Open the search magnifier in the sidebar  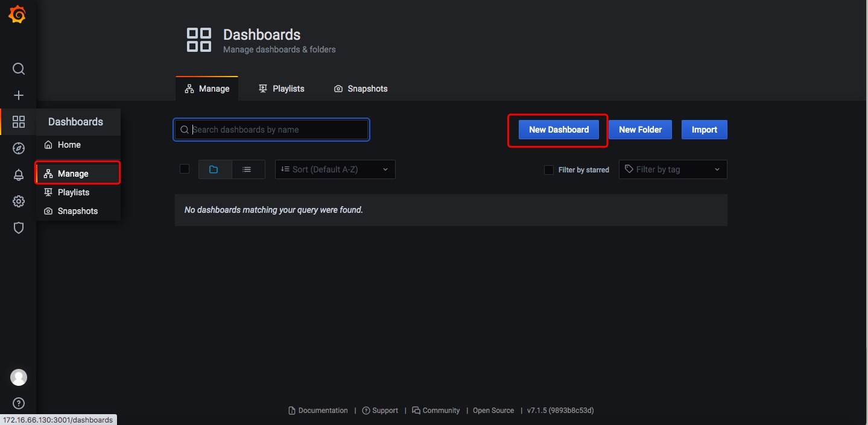click(19, 69)
